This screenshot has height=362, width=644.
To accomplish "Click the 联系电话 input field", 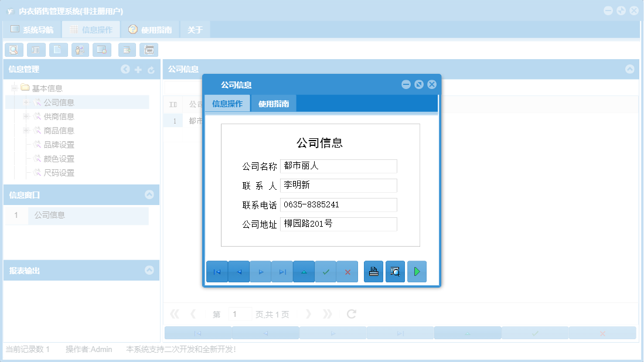I will [x=339, y=204].
